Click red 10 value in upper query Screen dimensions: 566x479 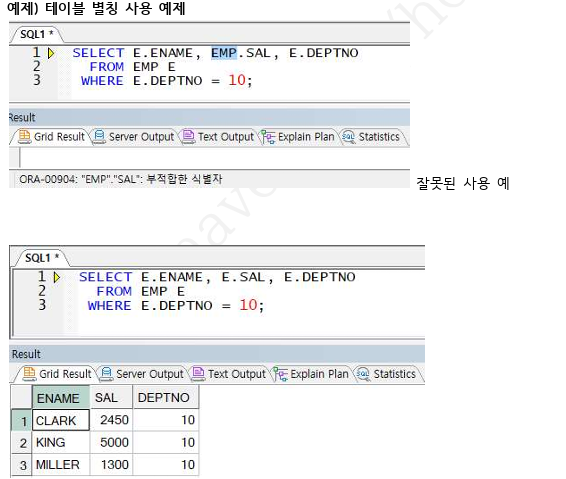pyautogui.click(x=237, y=80)
